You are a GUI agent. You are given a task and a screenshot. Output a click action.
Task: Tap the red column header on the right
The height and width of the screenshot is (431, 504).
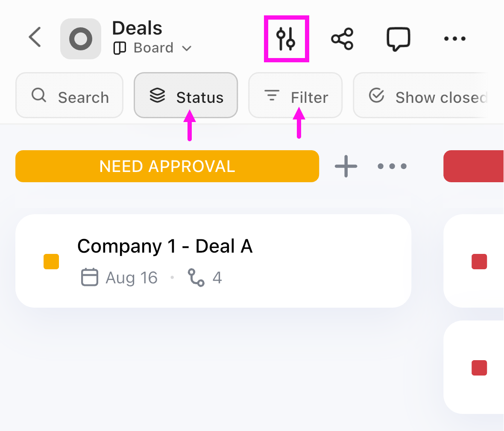point(478,166)
